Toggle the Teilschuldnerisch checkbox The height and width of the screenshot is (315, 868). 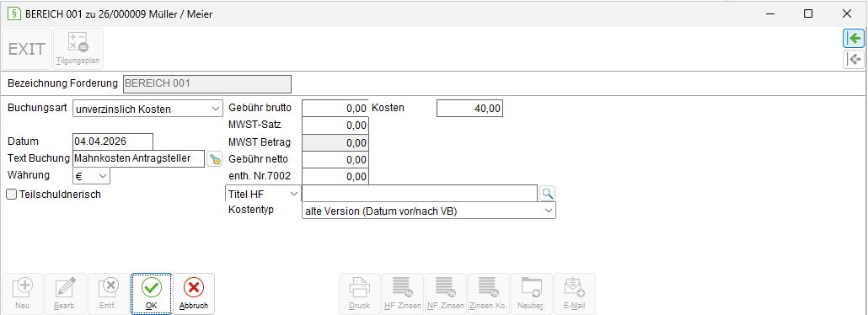point(11,195)
